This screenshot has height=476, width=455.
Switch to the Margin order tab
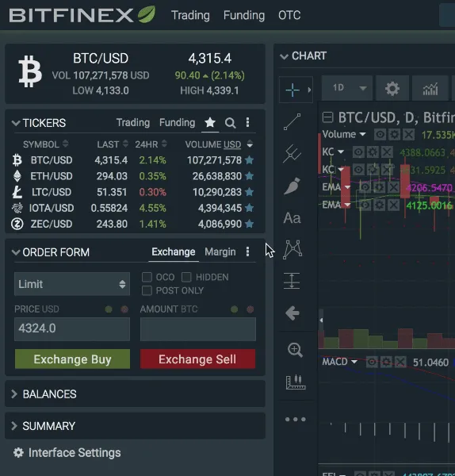pyautogui.click(x=220, y=251)
